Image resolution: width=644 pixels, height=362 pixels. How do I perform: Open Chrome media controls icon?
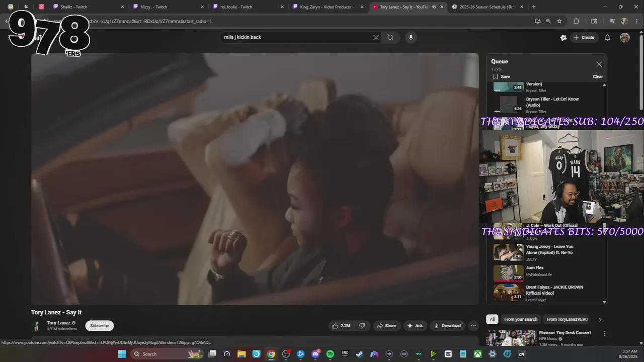pos(612,21)
